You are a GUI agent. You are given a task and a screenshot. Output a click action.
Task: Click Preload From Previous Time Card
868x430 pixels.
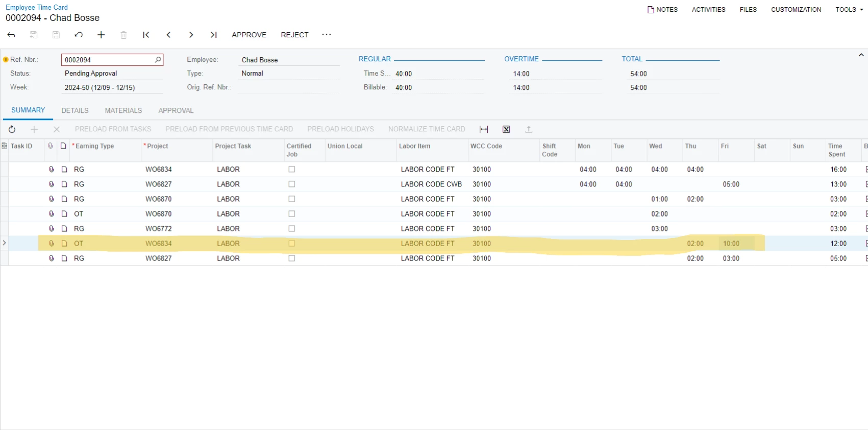pos(229,129)
